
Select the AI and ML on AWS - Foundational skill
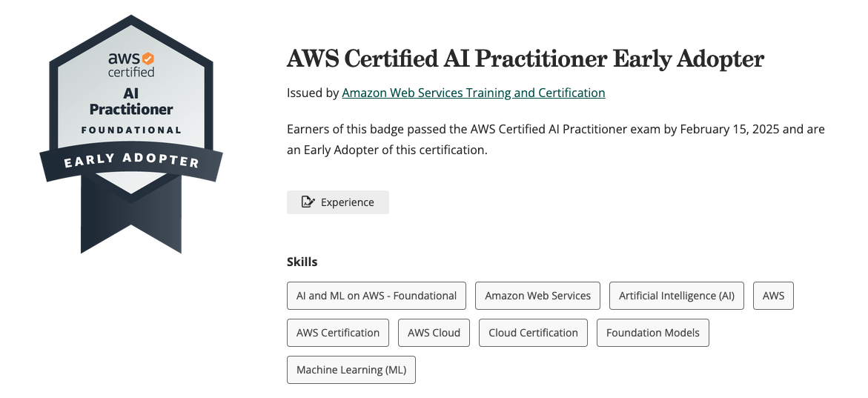pyautogui.click(x=377, y=296)
